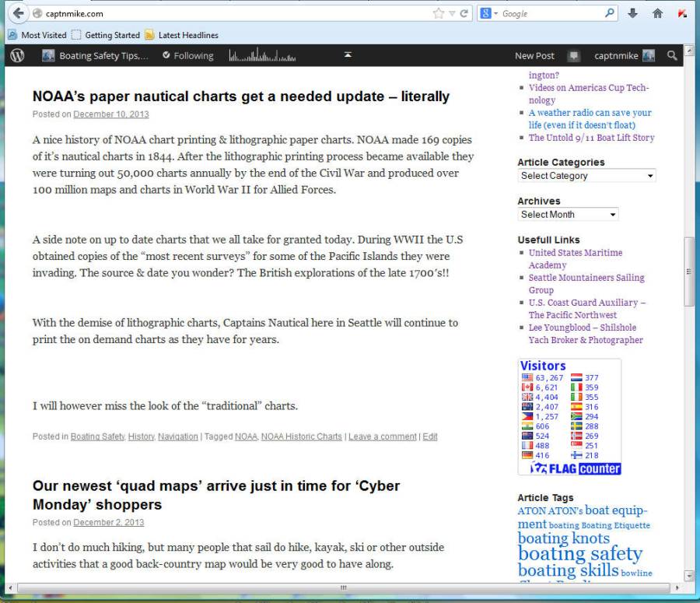The height and width of the screenshot is (603, 700).
Task: Open the captnmike account menu
Action: click(624, 55)
